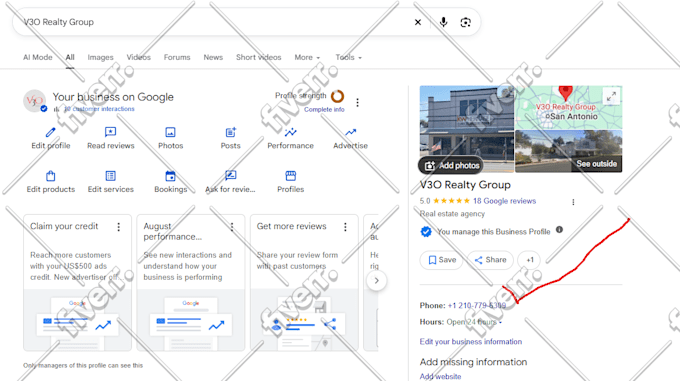Open the Bookings shortcut
680x381 pixels.
click(x=170, y=182)
